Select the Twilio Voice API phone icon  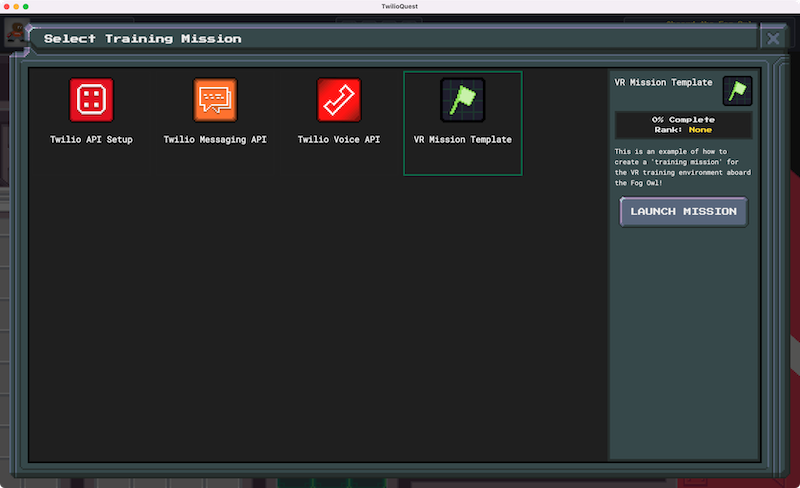click(339, 100)
